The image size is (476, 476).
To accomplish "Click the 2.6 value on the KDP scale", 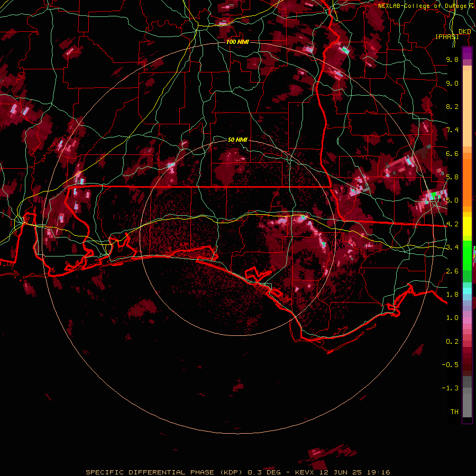I will (x=452, y=271).
